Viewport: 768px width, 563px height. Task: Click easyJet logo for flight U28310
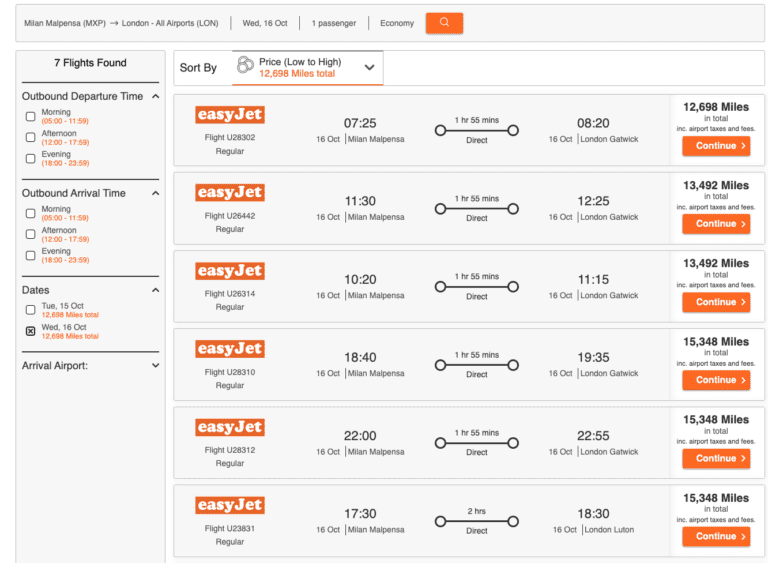pyautogui.click(x=230, y=349)
